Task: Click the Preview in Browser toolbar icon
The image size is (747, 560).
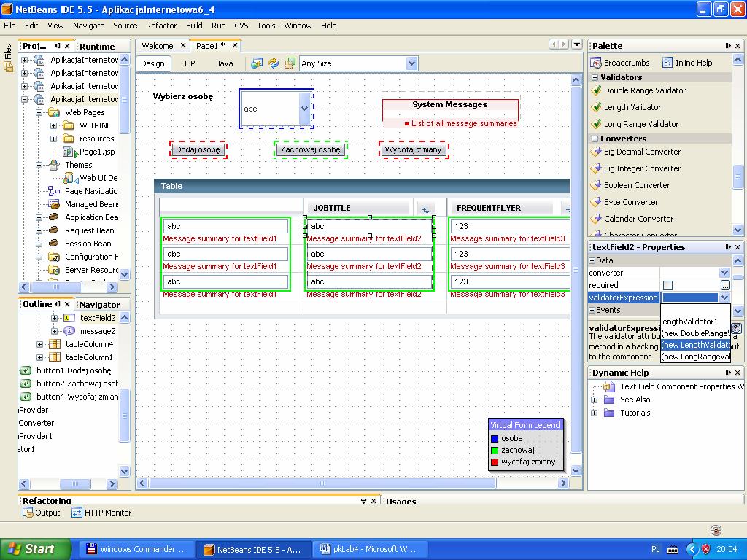Action: [x=257, y=63]
